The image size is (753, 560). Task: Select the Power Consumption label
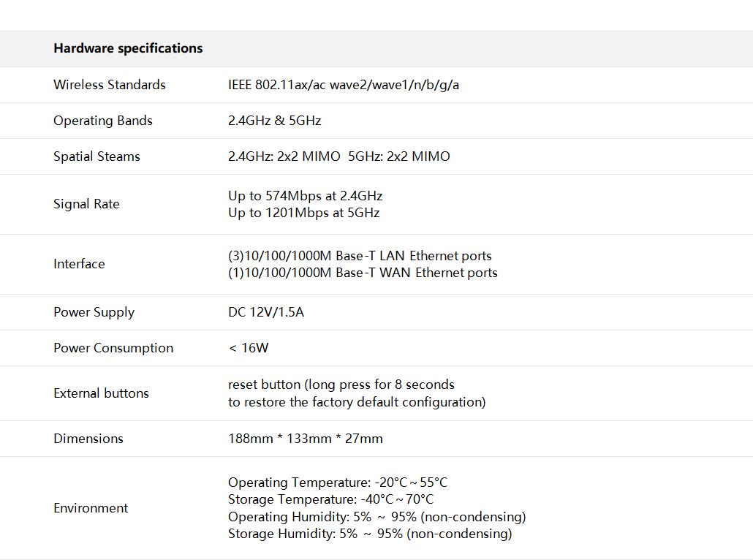coord(113,348)
